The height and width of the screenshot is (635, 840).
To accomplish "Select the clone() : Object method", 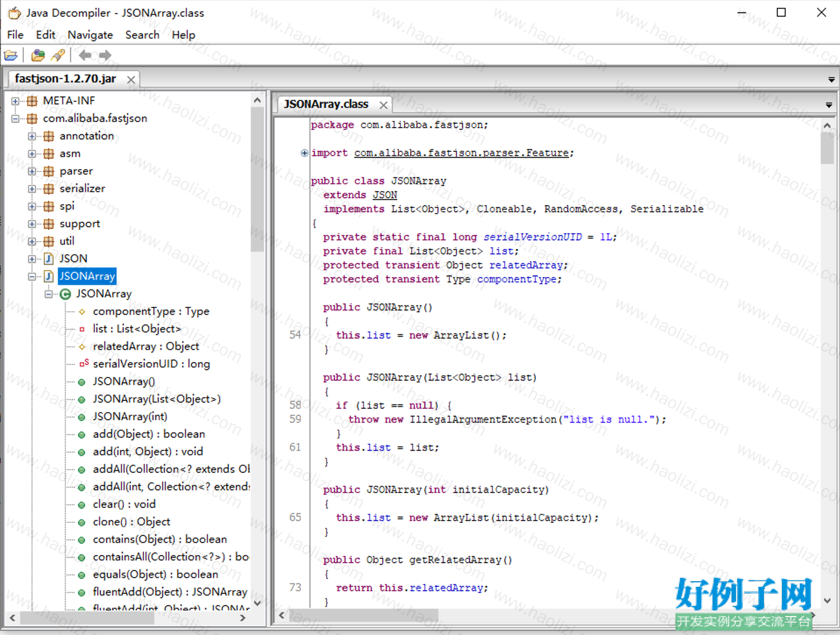I will tap(132, 522).
